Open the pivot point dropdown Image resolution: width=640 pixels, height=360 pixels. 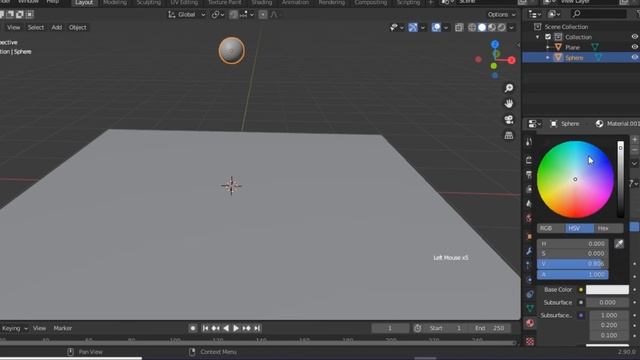point(218,15)
